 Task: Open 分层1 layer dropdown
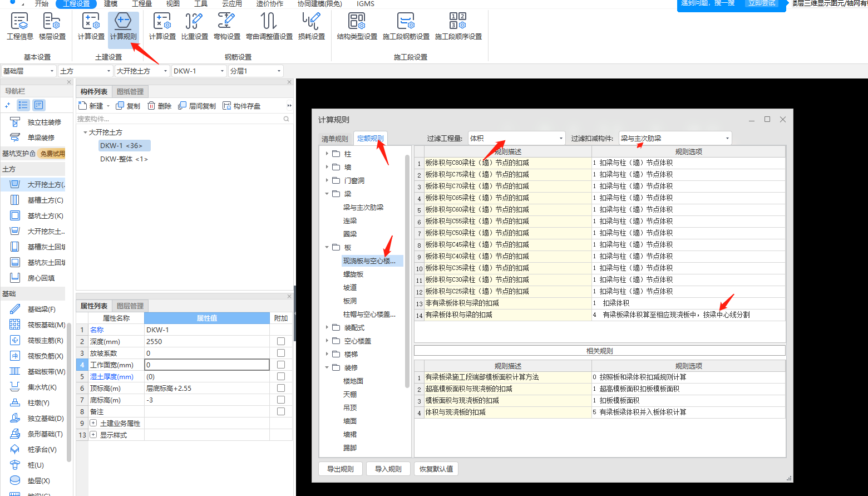[256, 71]
